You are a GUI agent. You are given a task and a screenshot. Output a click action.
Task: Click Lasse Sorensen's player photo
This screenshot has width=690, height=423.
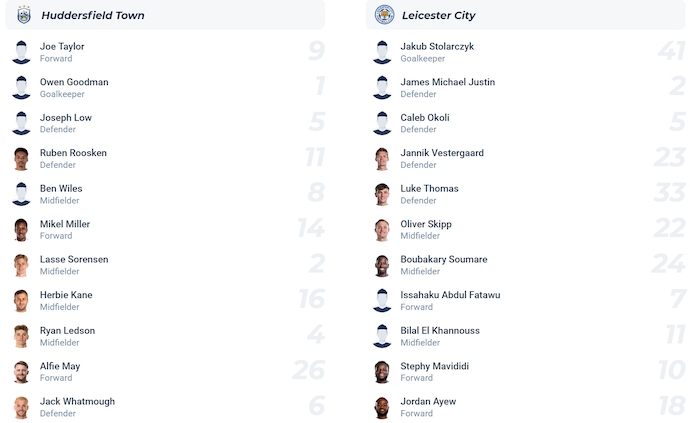22,265
